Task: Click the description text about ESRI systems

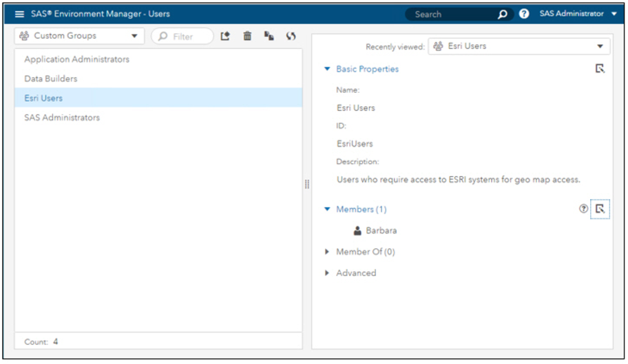Action: point(458,180)
